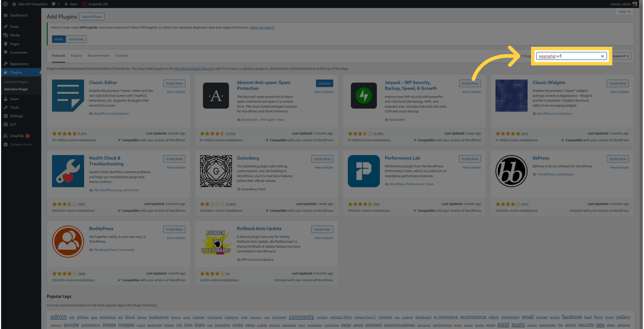Click the 'facebook' popular tag
The image size is (644, 329).
[572, 317]
